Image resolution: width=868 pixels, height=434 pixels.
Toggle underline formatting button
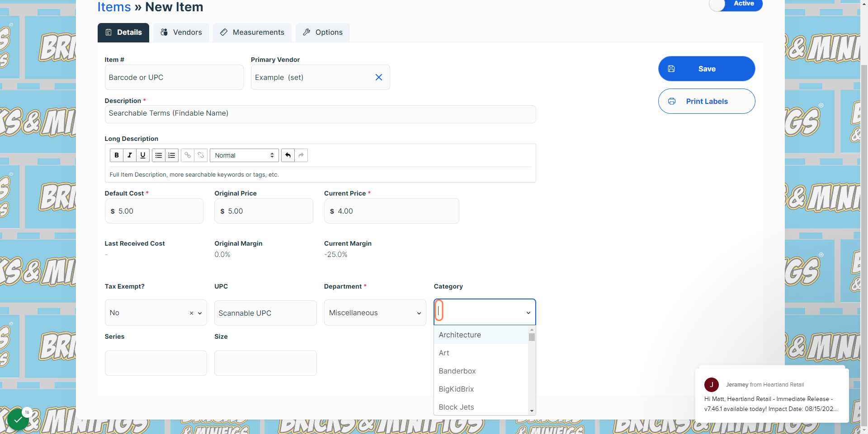pos(143,155)
